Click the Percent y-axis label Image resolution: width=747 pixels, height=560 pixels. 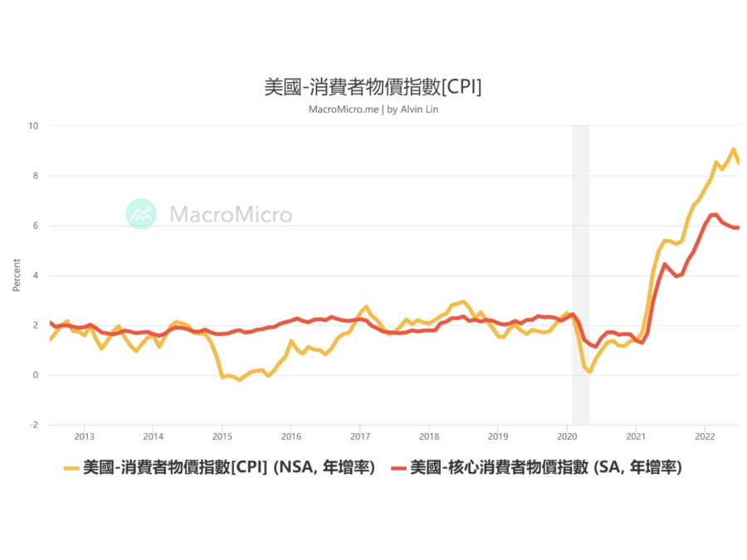17,275
